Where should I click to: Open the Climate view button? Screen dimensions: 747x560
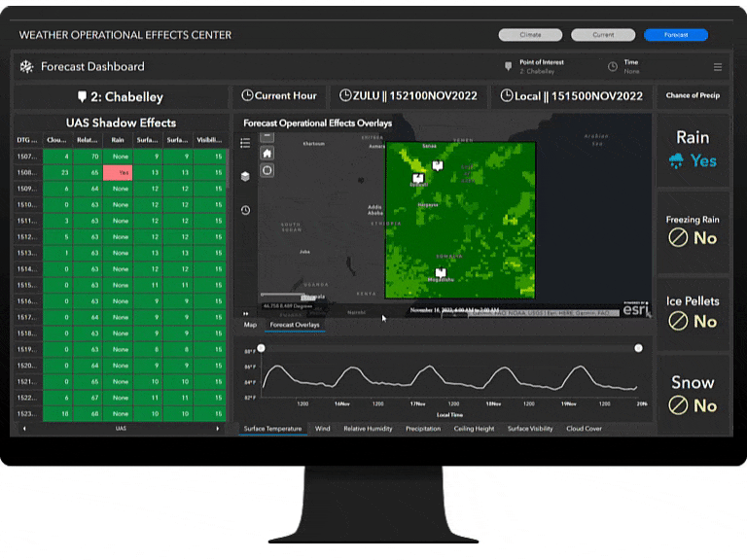pos(530,35)
